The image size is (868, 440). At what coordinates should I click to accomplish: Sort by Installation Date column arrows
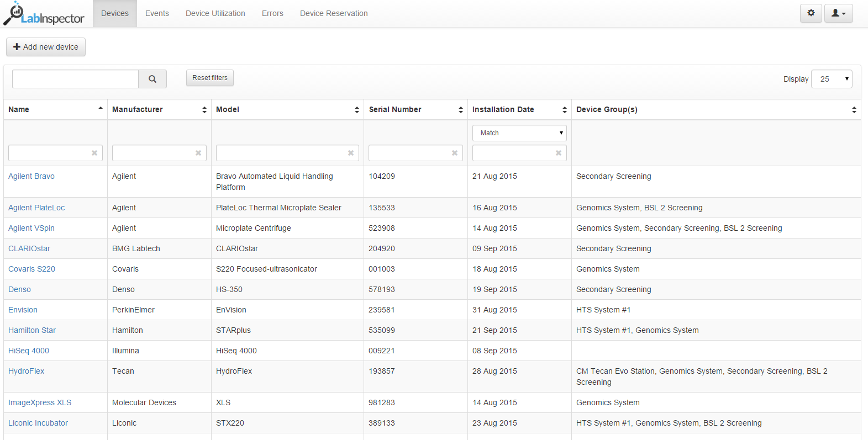click(x=565, y=110)
